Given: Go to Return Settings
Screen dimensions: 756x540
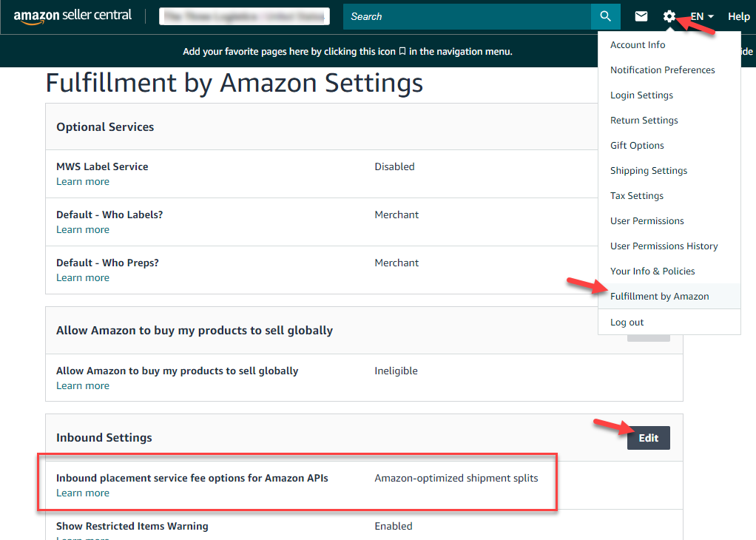Looking at the screenshot, I should (x=644, y=120).
